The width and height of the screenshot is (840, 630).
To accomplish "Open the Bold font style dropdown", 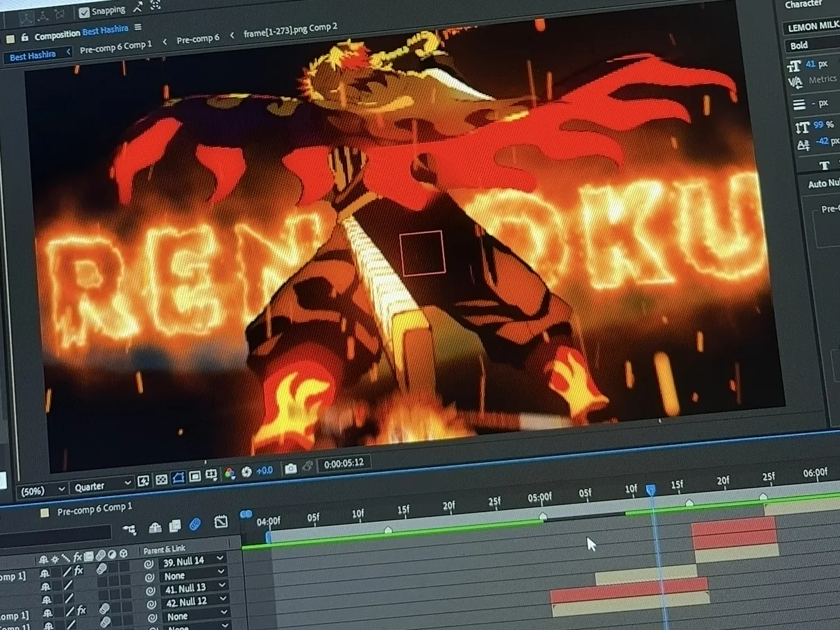I will [x=812, y=46].
